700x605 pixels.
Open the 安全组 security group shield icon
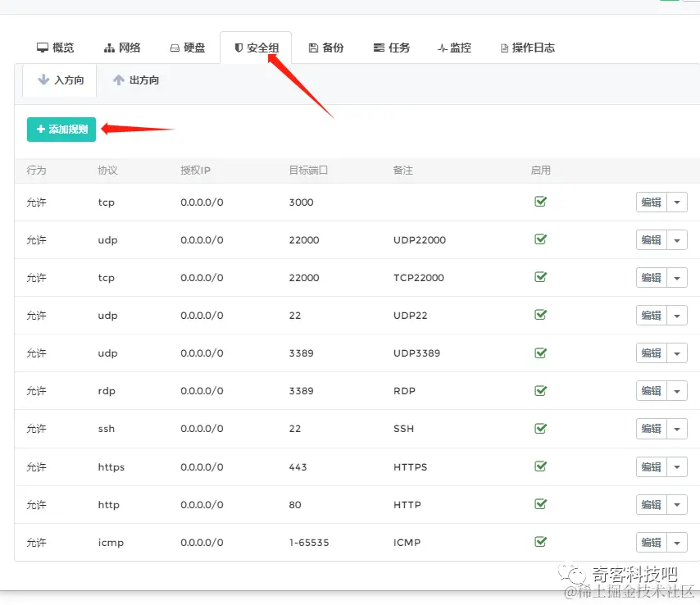point(239,47)
